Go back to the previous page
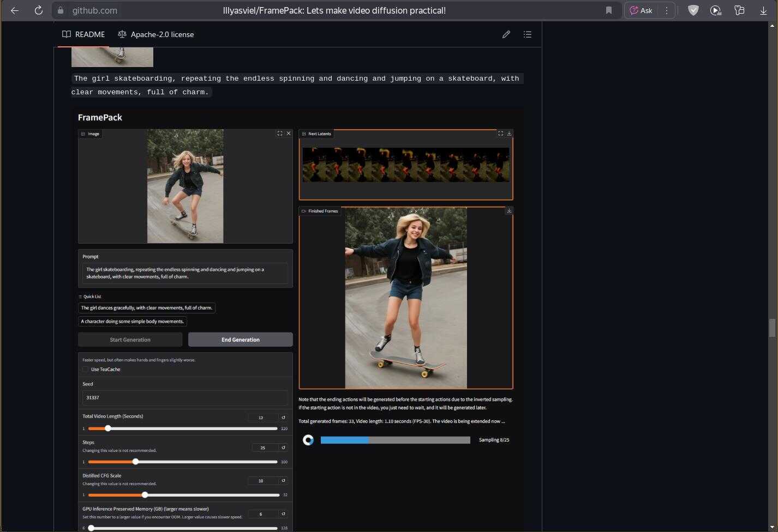Viewport: 778px width, 532px height. (15, 10)
